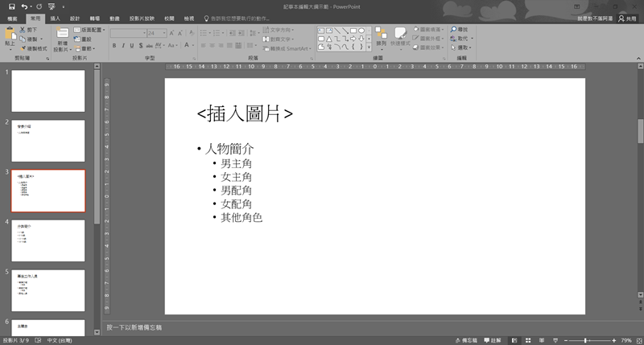Click the Redo/Repeat icon

pyautogui.click(x=39, y=6)
